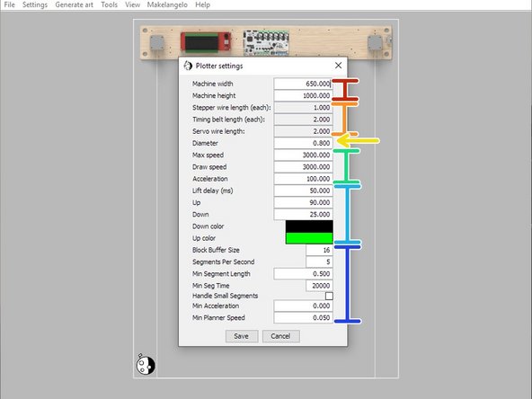The image size is (532, 399).
Task: Edit the Acceleration field
Action: click(x=303, y=179)
